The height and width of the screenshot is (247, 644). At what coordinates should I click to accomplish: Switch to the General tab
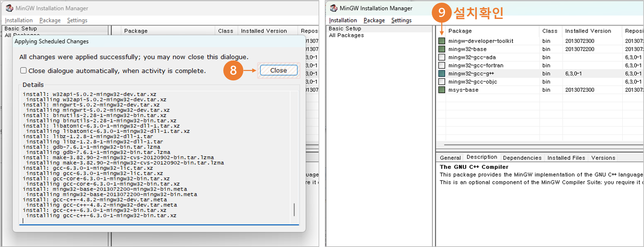450,158
